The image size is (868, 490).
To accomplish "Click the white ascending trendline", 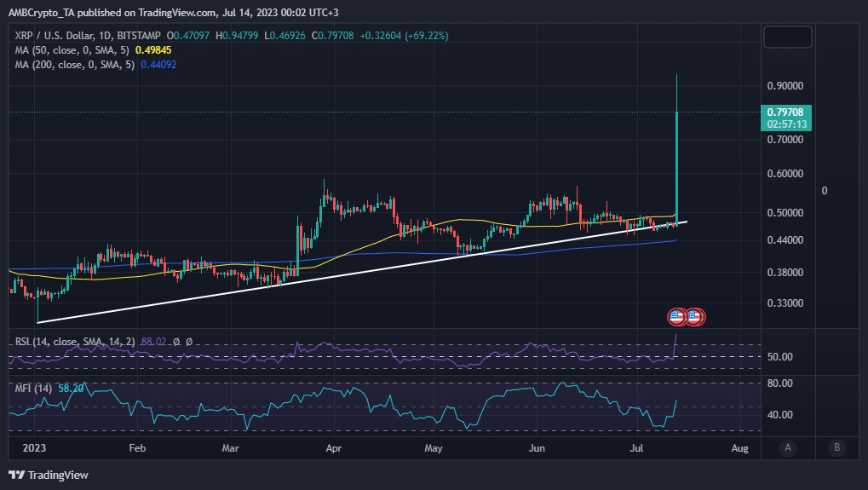I will (362, 271).
